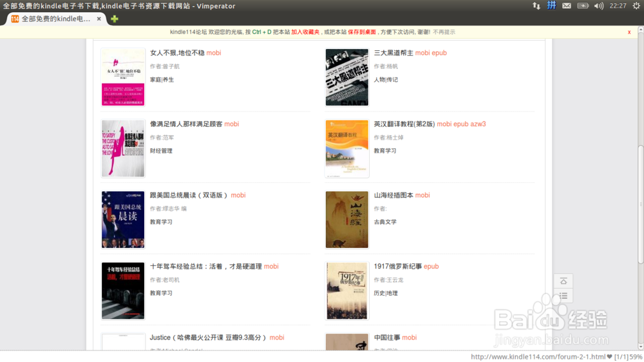Select the 全部免费的kindle电... browser tab

[x=57, y=19]
